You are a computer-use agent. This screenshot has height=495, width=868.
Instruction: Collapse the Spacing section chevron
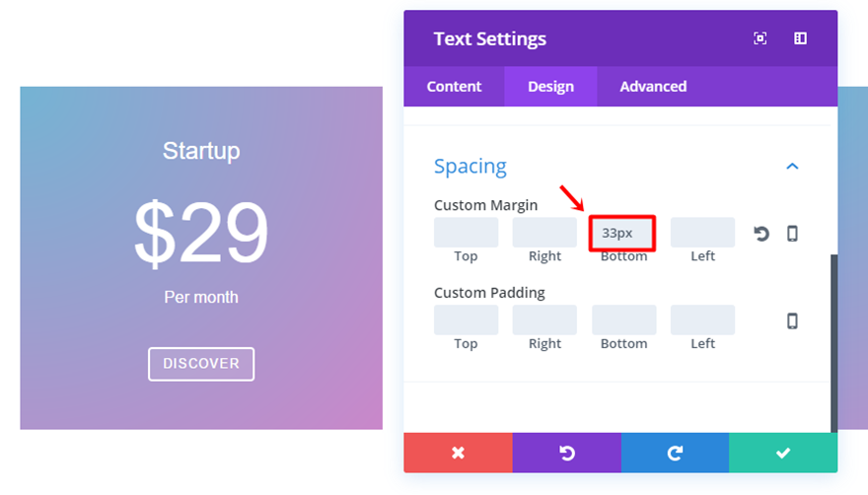click(792, 167)
